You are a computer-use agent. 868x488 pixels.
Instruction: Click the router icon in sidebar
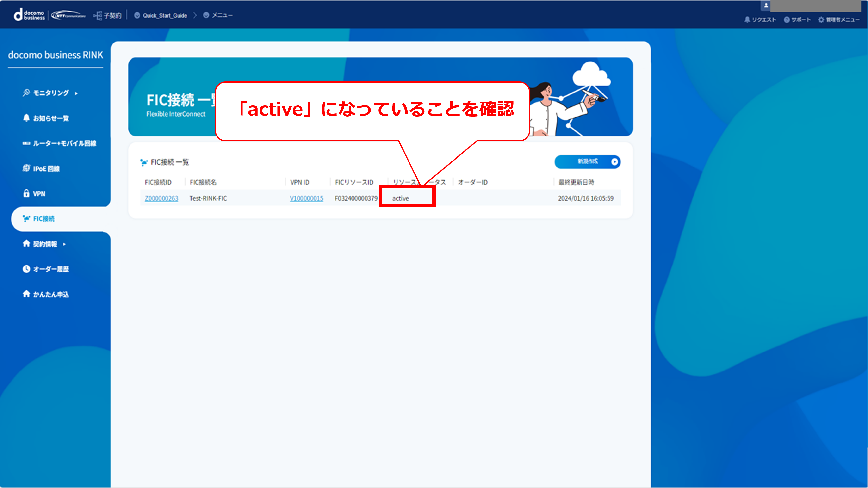click(26, 143)
